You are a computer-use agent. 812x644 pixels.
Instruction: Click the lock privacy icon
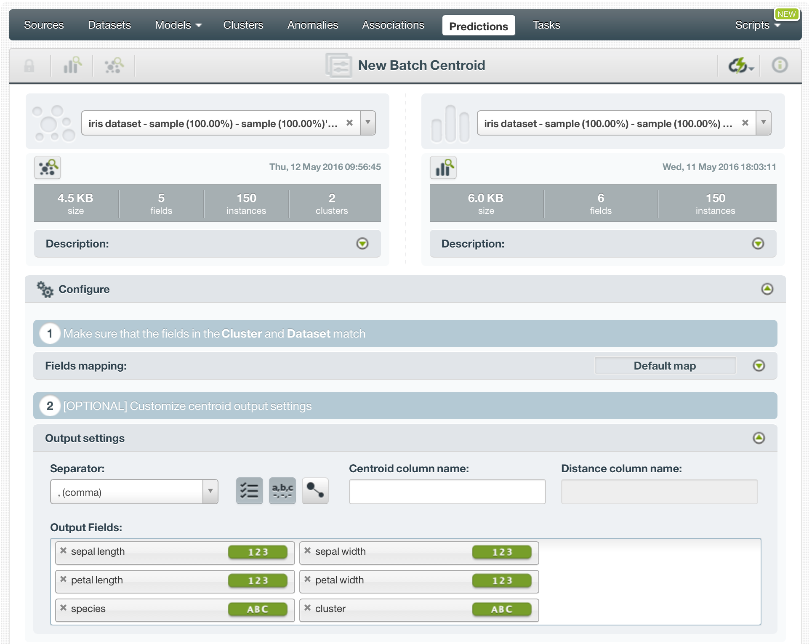coord(29,66)
